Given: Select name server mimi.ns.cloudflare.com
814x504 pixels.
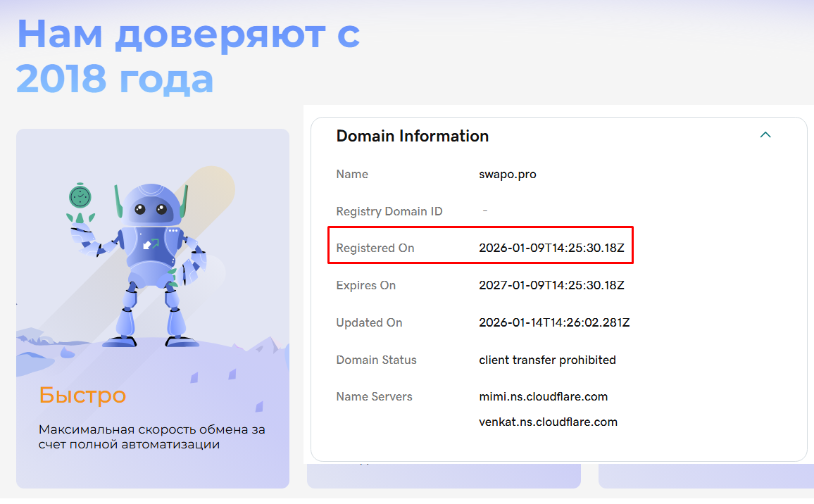Looking at the screenshot, I should coord(543,396).
